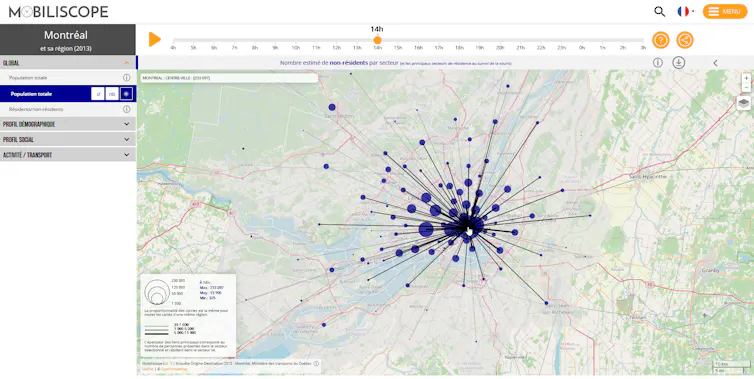Open the map layers control
The height and width of the screenshot is (379, 754).
(x=743, y=102)
